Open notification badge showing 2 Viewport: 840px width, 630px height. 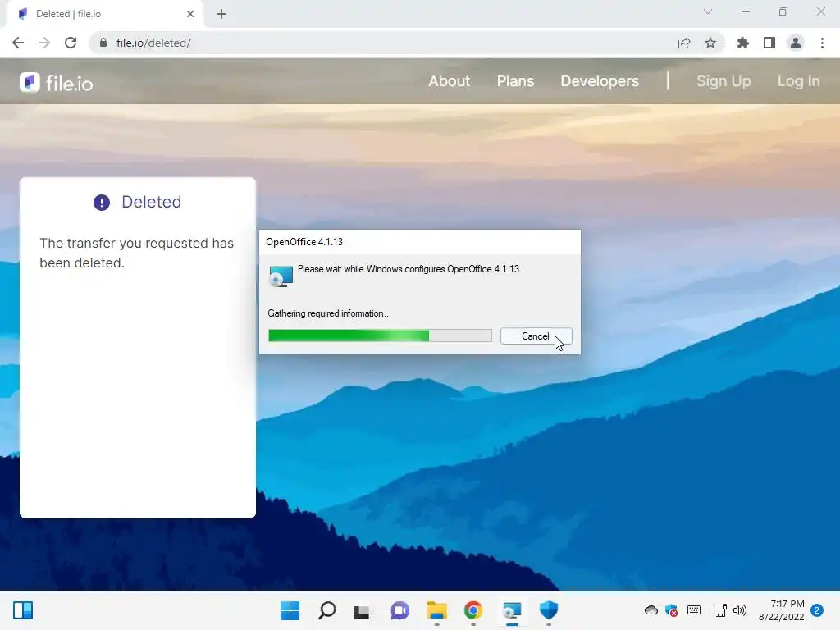click(817, 610)
